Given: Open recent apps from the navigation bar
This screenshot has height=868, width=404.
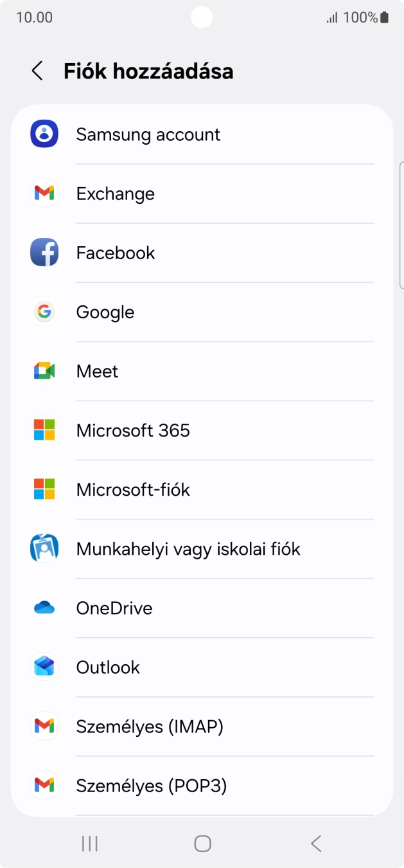Looking at the screenshot, I should click(89, 843).
